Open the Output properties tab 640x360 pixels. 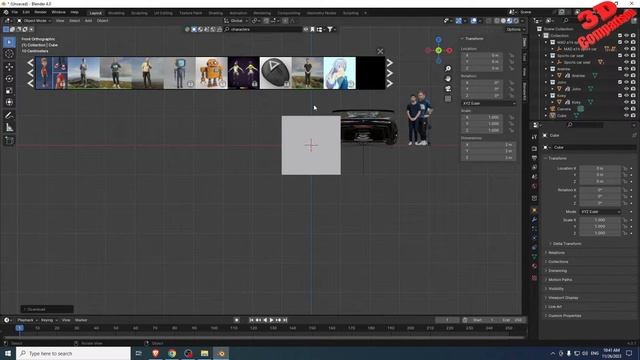point(534,158)
